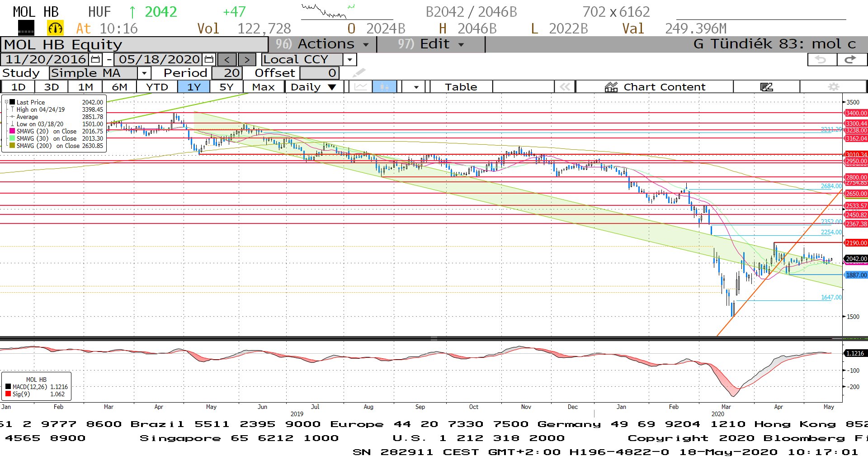Collapse panel with double left chevron
Viewport: 868px width, 470px height.
click(565, 87)
